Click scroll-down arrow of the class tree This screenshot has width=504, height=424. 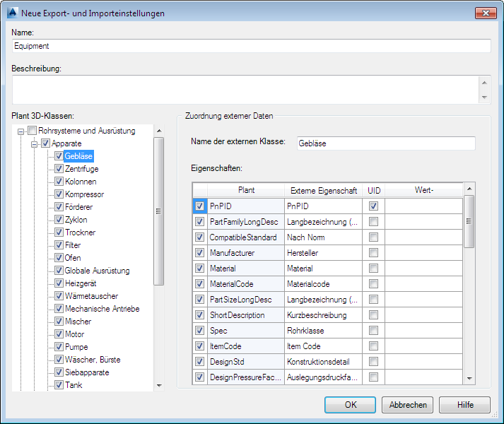point(159,385)
